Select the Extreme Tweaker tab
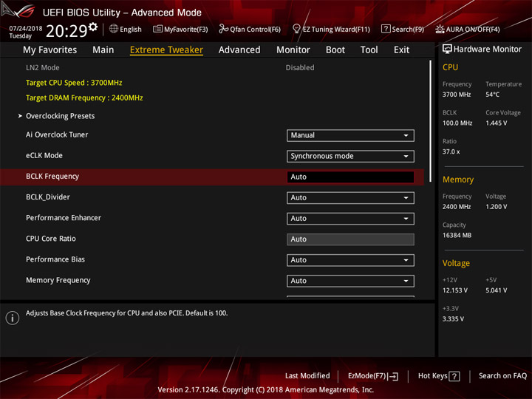 [166, 50]
